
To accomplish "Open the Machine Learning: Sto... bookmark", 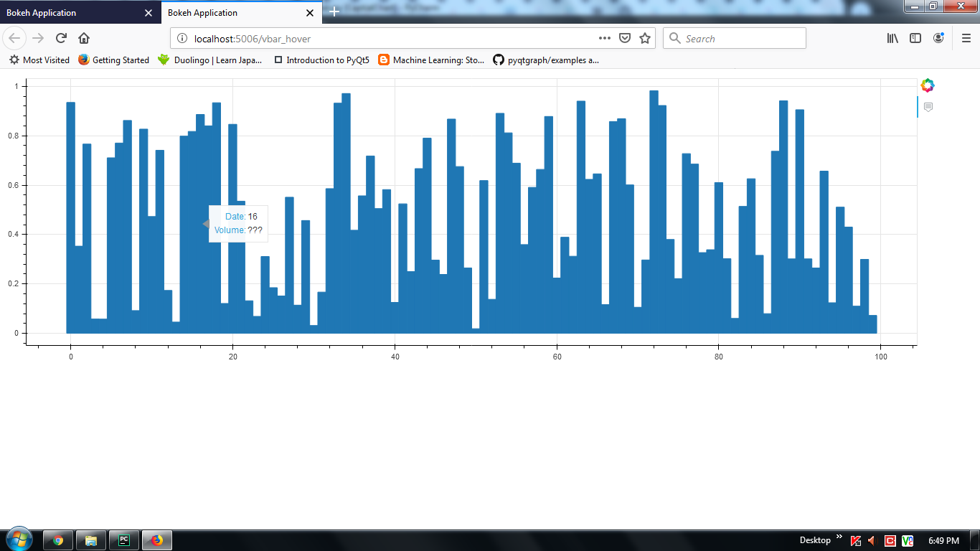I will (431, 60).
